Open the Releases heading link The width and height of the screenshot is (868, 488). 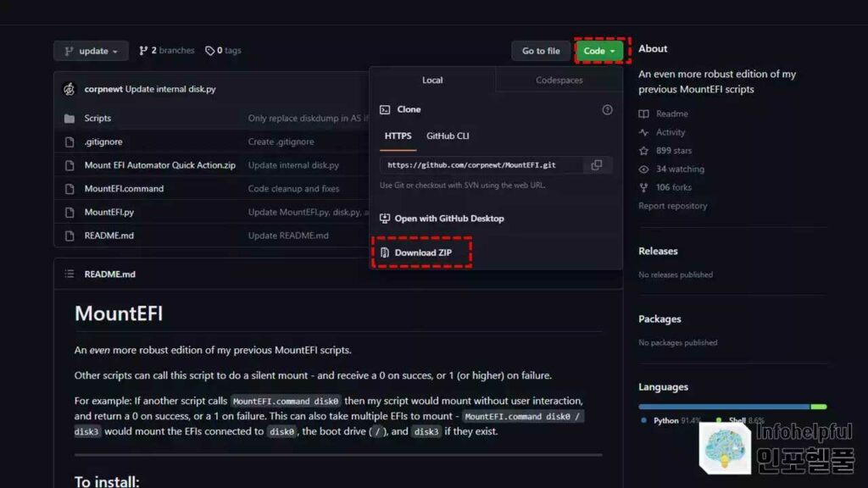tap(658, 251)
